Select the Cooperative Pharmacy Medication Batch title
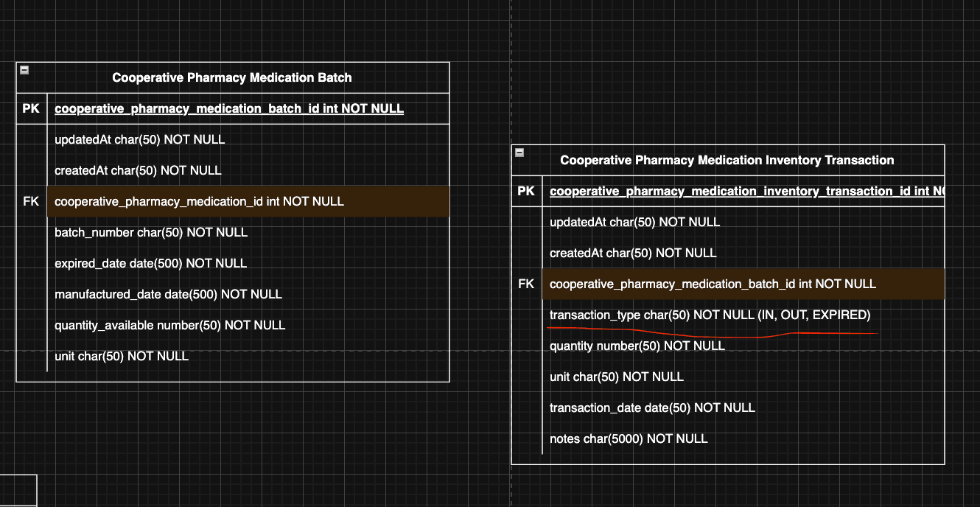980x507 pixels. click(231, 77)
